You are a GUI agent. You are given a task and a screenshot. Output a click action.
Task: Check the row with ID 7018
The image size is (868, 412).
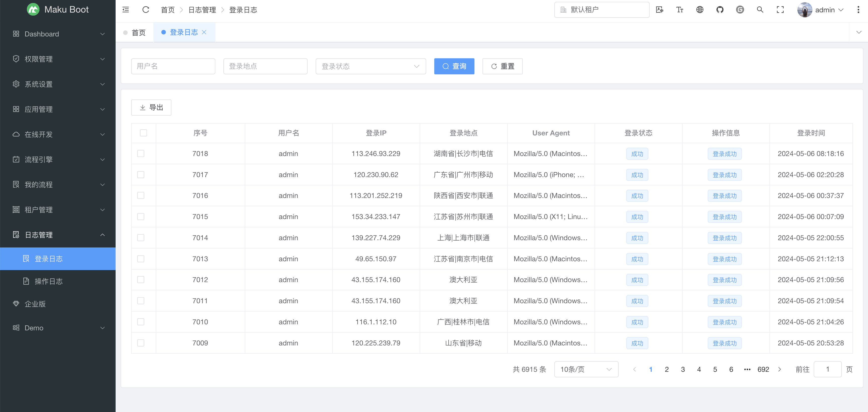click(141, 153)
